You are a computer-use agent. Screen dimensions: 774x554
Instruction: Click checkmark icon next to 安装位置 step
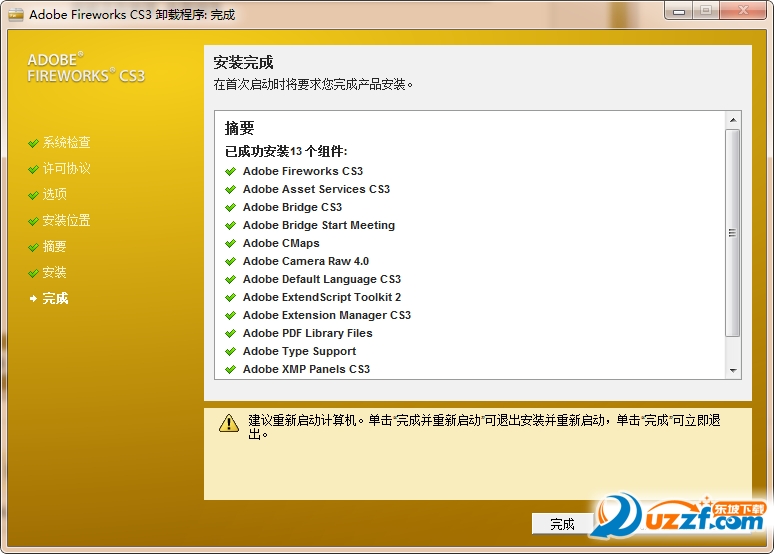click(33, 221)
